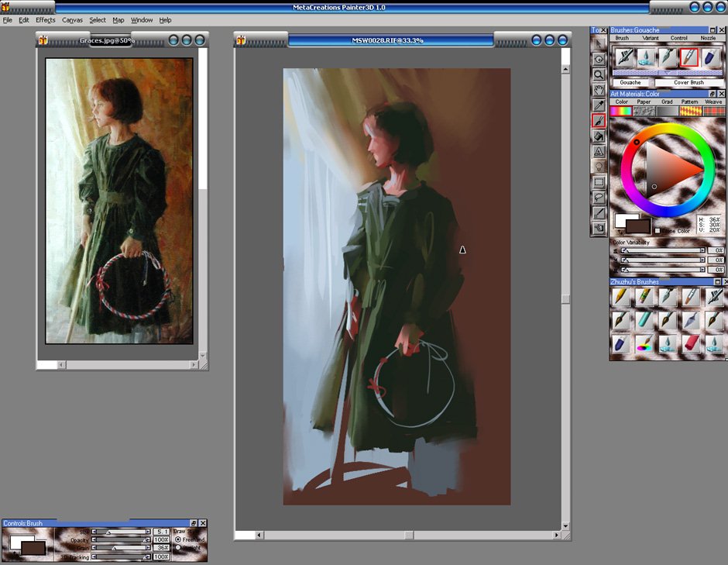
Task: Click the brush Size value field
Action: [161, 532]
